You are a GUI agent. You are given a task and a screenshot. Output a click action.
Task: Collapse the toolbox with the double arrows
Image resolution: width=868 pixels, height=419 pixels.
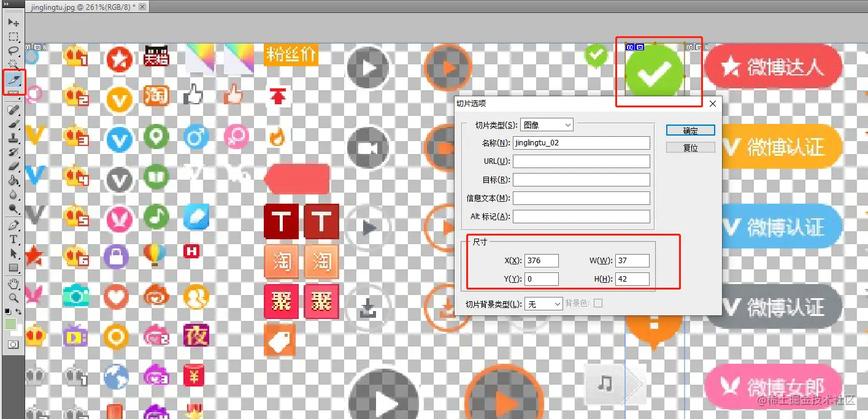point(7,4)
